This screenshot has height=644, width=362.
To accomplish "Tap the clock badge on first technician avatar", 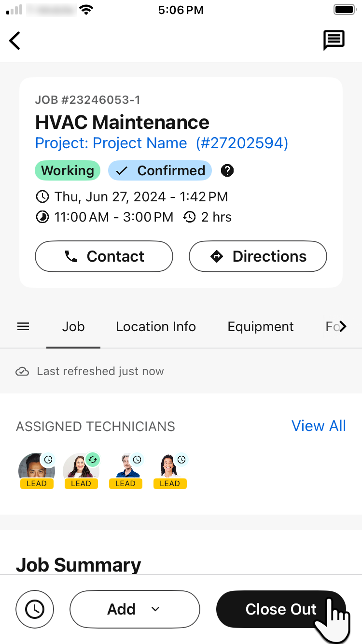I will (x=49, y=459).
